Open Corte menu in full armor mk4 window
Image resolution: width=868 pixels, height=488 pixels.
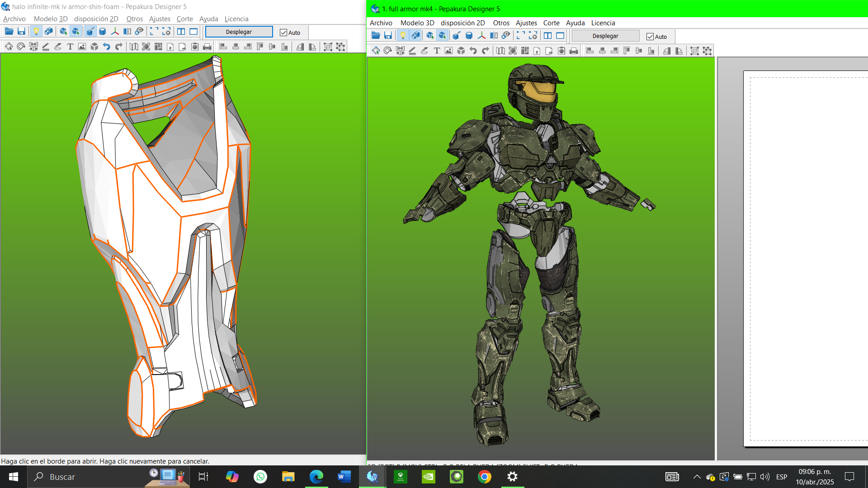point(552,23)
